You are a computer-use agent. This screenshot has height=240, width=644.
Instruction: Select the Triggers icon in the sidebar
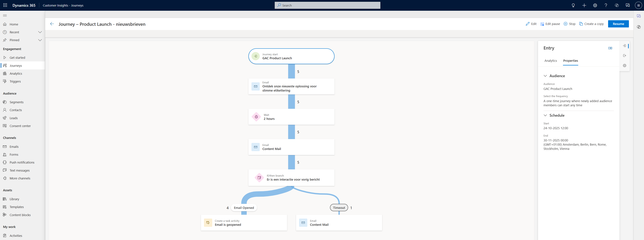5,81
